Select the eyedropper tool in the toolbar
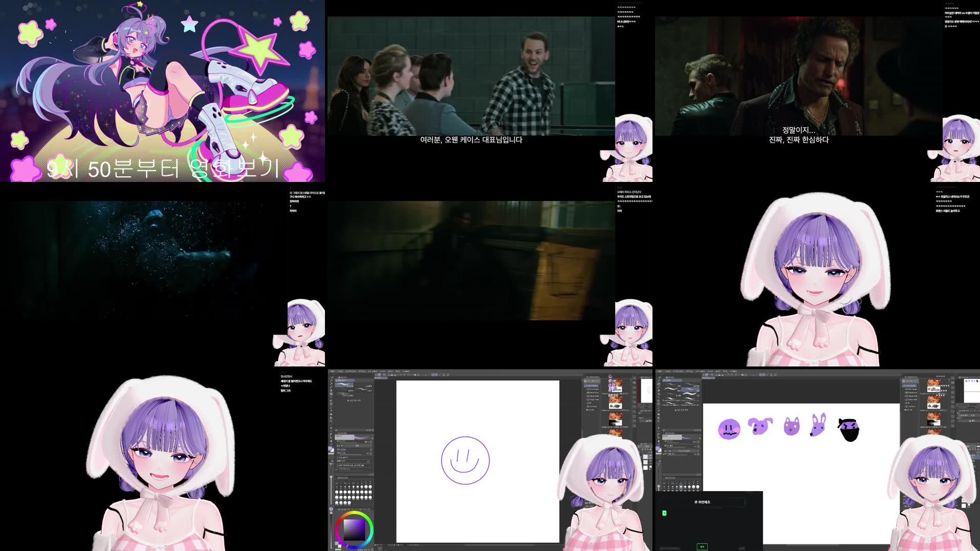The image size is (980, 551). coord(331,393)
